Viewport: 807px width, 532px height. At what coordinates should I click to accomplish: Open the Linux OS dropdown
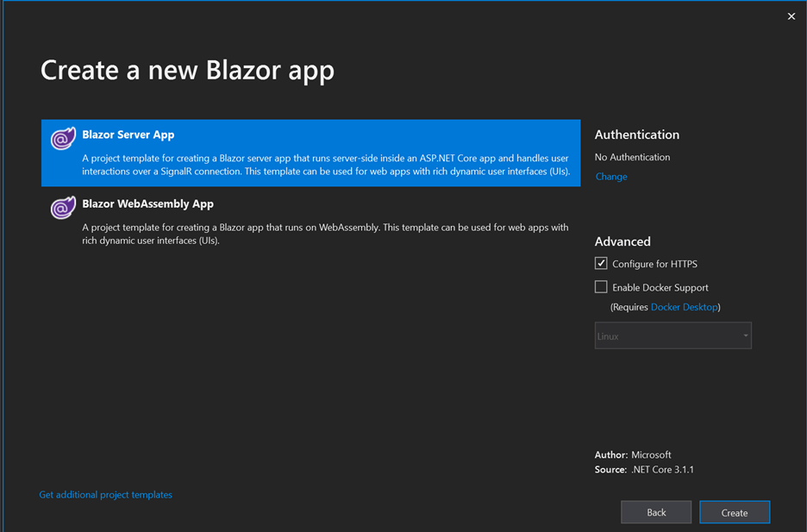point(664,336)
